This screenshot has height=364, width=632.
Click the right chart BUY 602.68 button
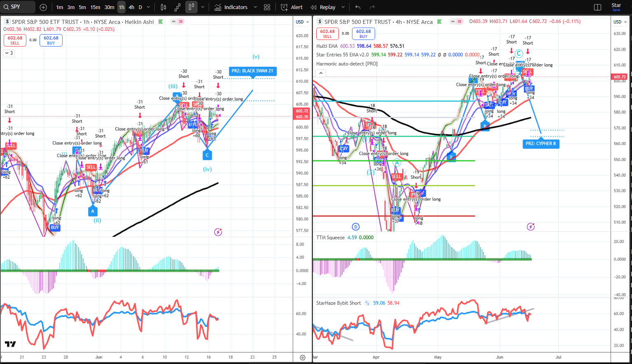(364, 33)
